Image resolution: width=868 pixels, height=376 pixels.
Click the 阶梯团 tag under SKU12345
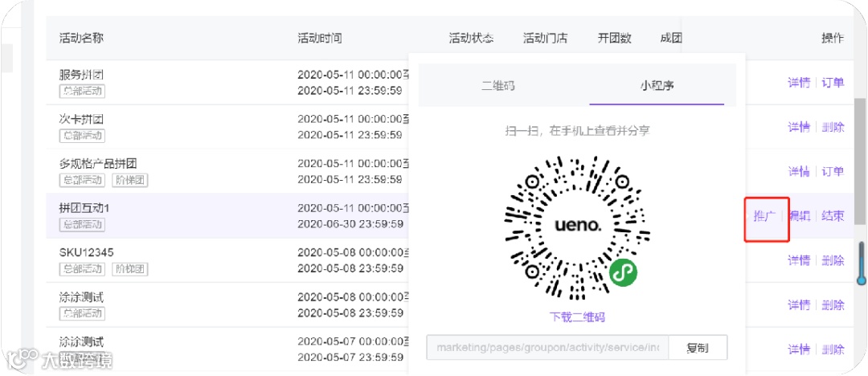[130, 269]
